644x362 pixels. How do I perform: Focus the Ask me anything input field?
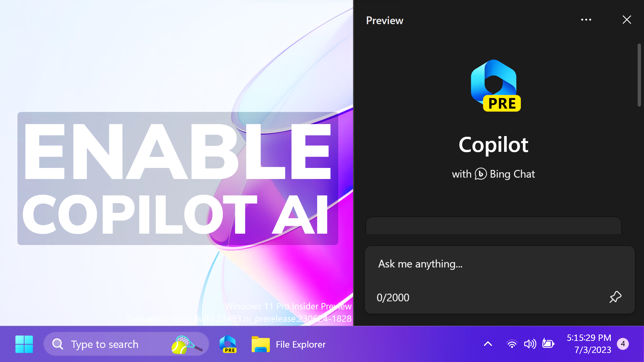pyautogui.click(x=500, y=280)
